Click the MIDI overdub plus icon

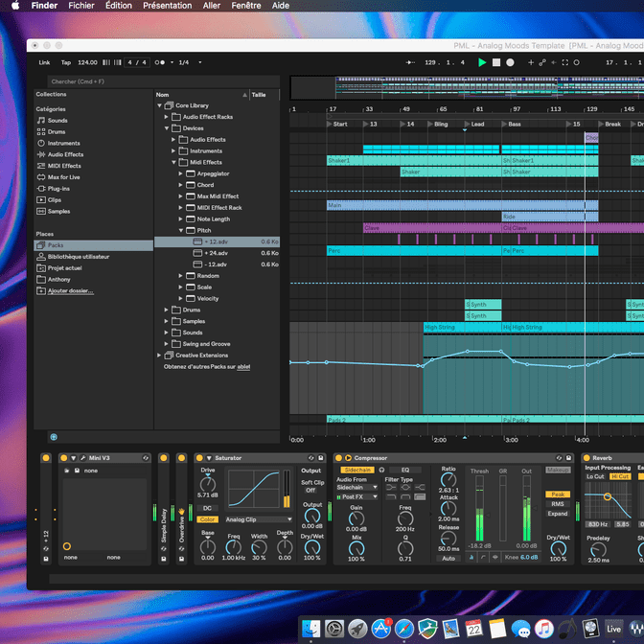[x=531, y=62]
